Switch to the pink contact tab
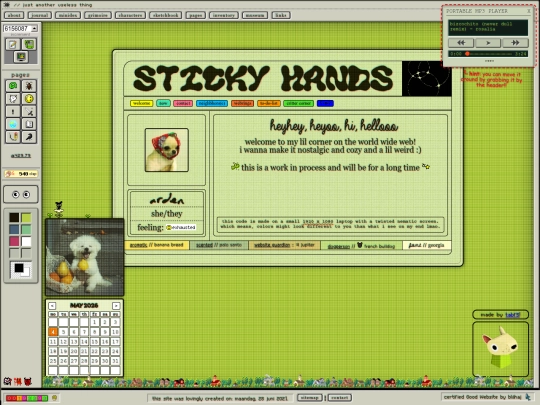Image resolution: width=540 pixels, height=405 pixels. (183, 103)
